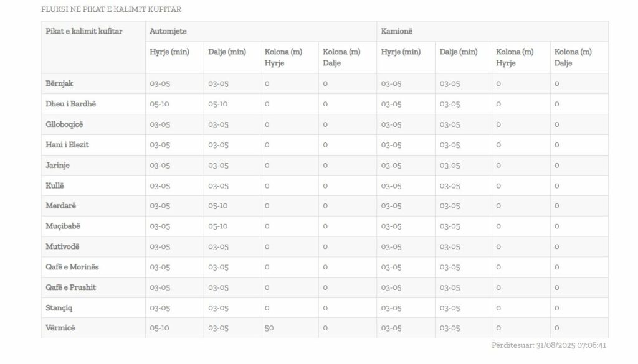The image size is (638, 364).
Task: Click the Glloboqicë crossing point name
Action: pyautogui.click(x=64, y=124)
